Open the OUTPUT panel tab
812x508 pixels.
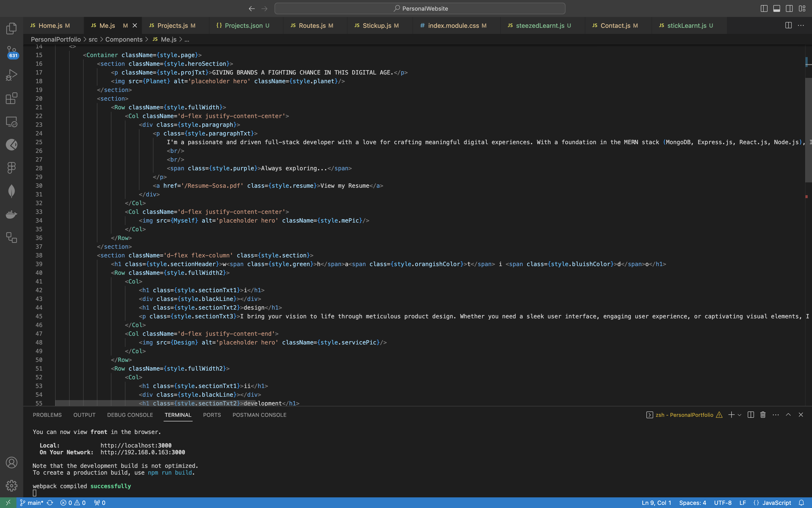coord(85,415)
